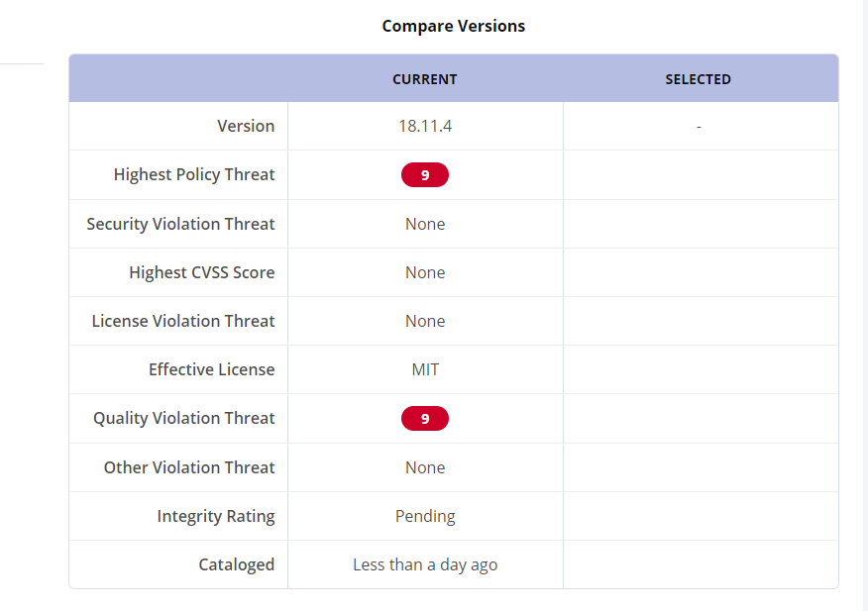The image size is (868, 611).
Task: Click the dash under SELECTED version
Action: click(x=699, y=126)
